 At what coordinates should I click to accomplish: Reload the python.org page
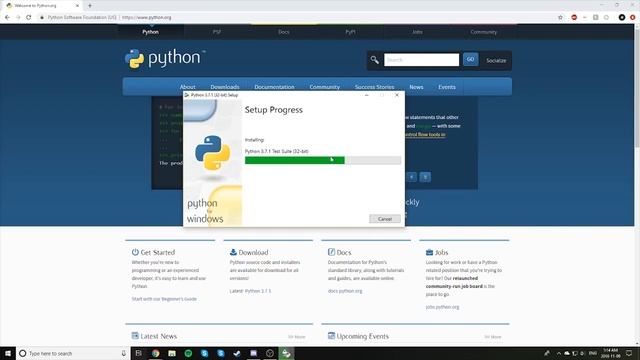click(x=29, y=18)
